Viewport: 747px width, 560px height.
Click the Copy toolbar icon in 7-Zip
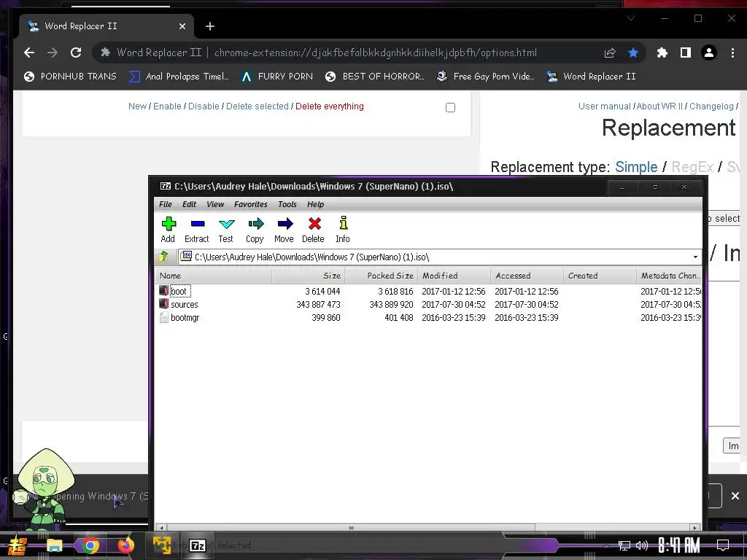(x=255, y=230)
